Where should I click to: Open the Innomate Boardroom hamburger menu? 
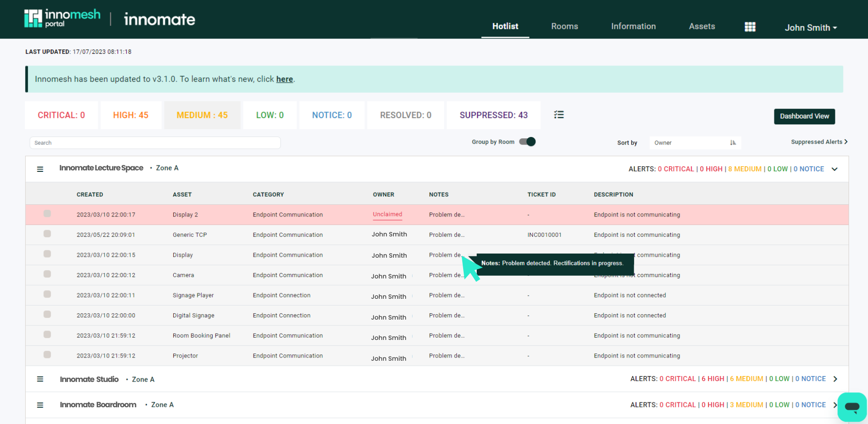(40, 405)
